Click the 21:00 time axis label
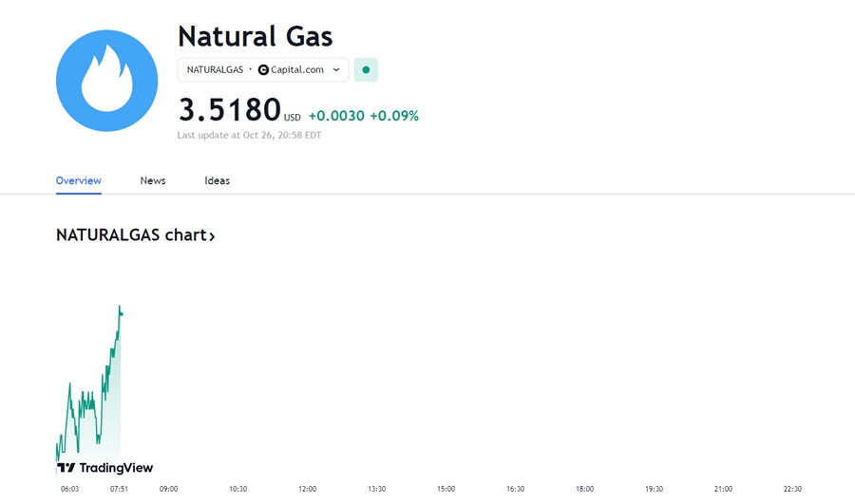The height and width of the screenshot is (504, 855). (724, 489)
